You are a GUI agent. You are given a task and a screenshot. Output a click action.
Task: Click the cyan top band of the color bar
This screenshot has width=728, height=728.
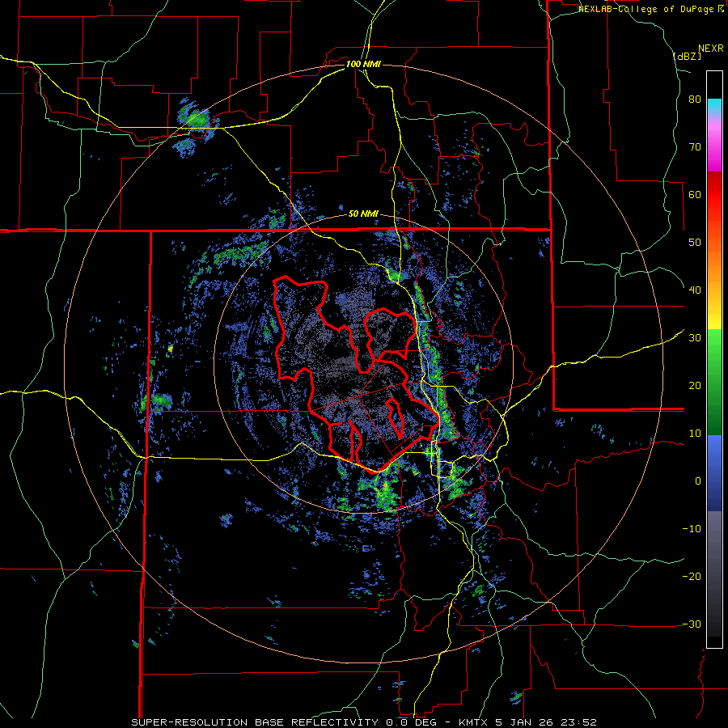click(x=714, y=104)
